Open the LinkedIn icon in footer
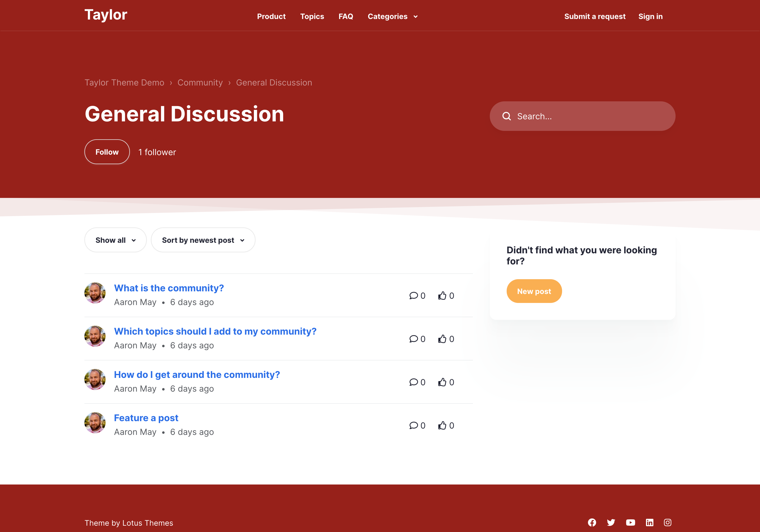 649,522
